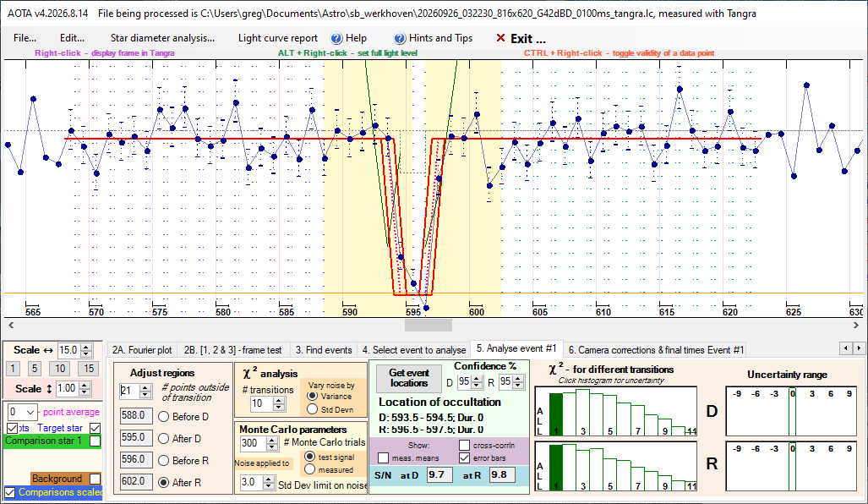This screenshot has height=504, width=868.
Task: Open the Light curve report menu
Action: click(278, 38)
